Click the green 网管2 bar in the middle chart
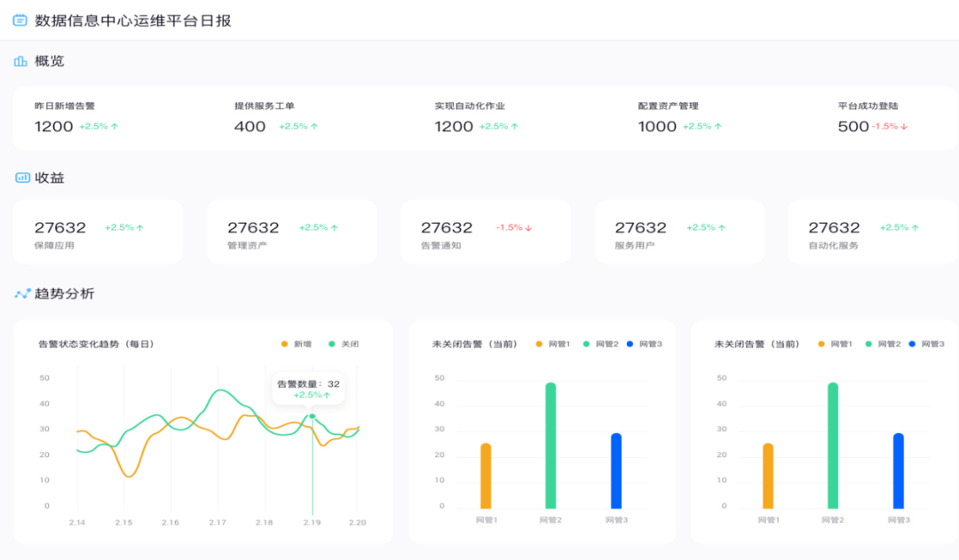This screenshot has width=959, height=560. coord(551,446)
